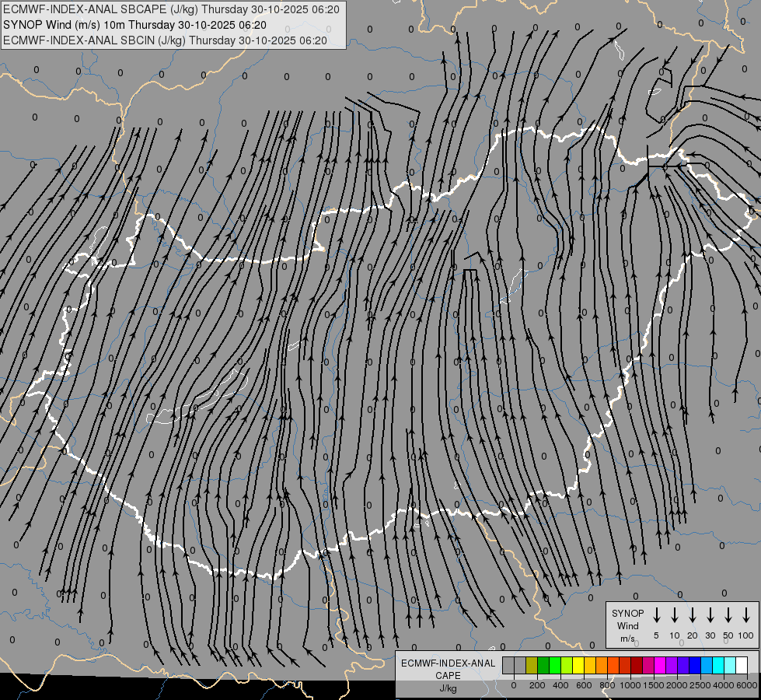
Task: Click the 20 m/s wind arrow in legend
Action: pyautogui.click(x=692, y=615)
